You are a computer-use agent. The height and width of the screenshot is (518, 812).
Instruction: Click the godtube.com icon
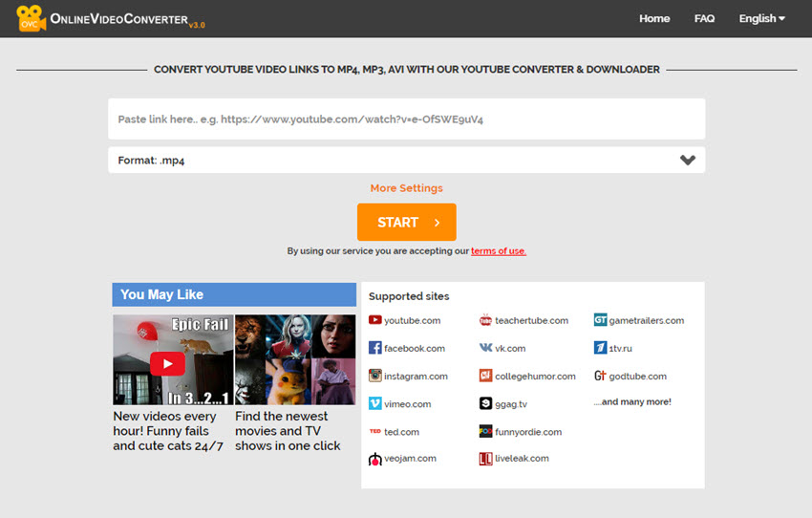(x=600, y=376)
